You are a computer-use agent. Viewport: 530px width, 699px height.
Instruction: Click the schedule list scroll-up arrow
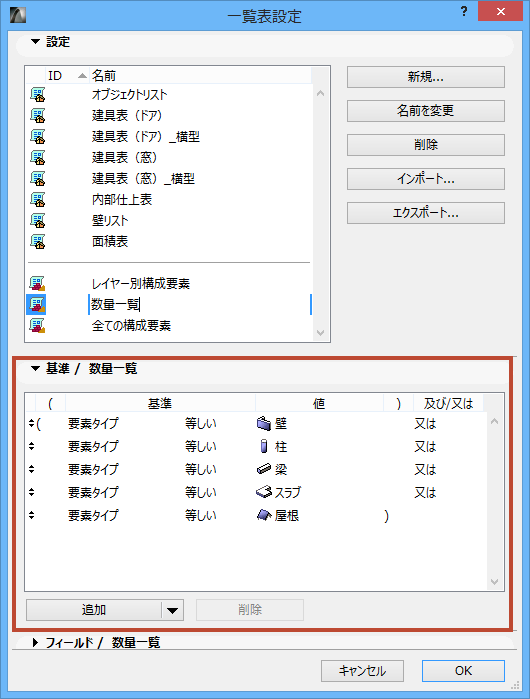coord(320,94)
